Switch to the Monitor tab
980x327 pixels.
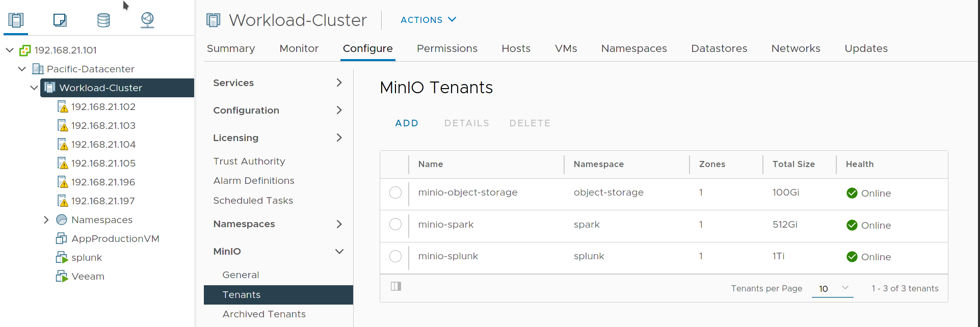pos(299,48)
